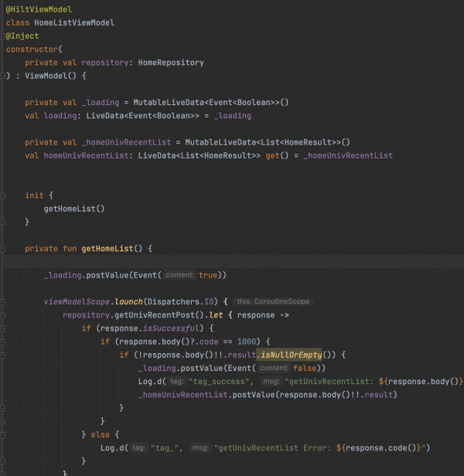The height and width of the screenshot is (476, 464).
Task: Click "getUnivRecentList Error: string
Action: [272, 448]
